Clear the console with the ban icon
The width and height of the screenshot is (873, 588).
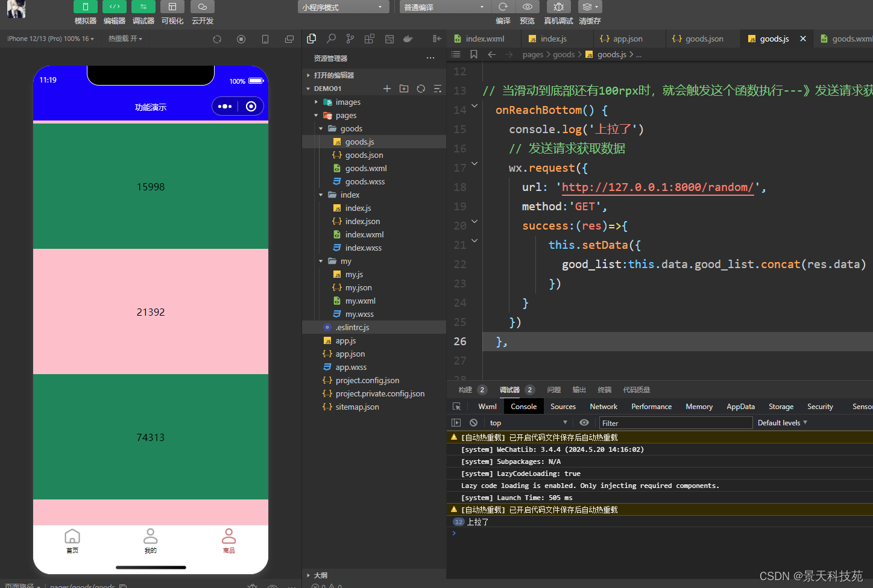(474, 423)
